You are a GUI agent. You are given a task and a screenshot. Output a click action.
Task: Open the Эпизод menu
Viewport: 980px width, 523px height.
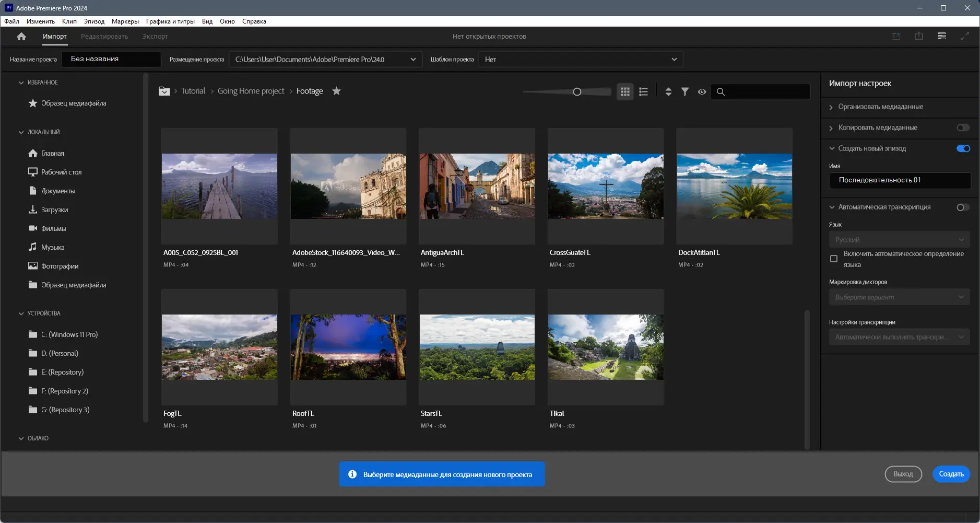[x=94, y=21]
